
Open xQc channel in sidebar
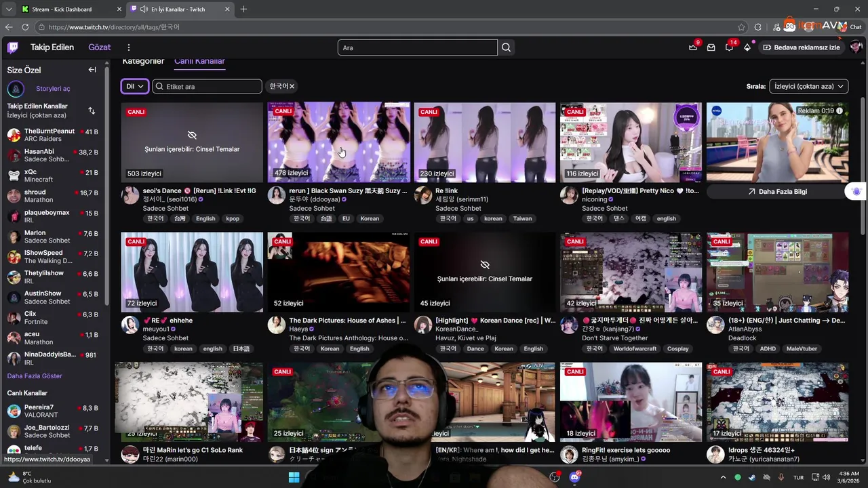point(54,176)
